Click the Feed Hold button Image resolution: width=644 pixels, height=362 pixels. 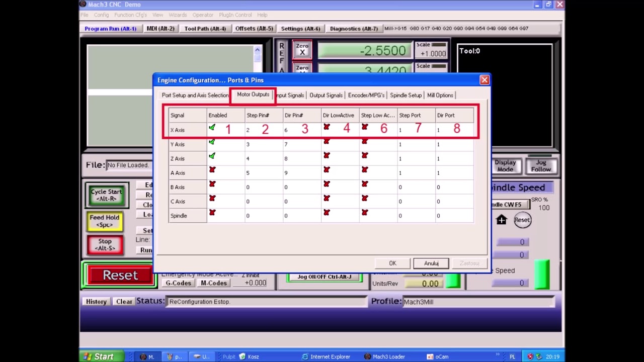click(x=105, y=221)
